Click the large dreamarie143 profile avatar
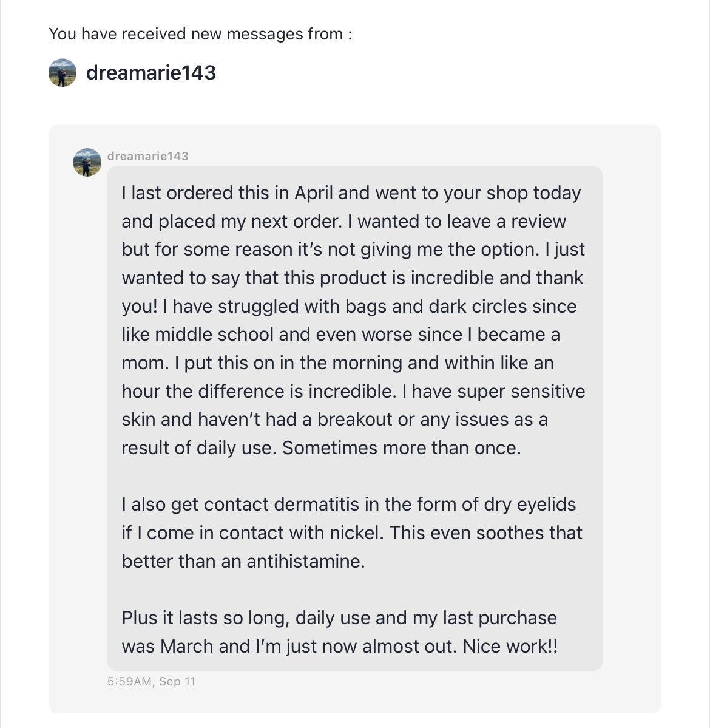Screen dimensions: 710x728 click(63, 73)
